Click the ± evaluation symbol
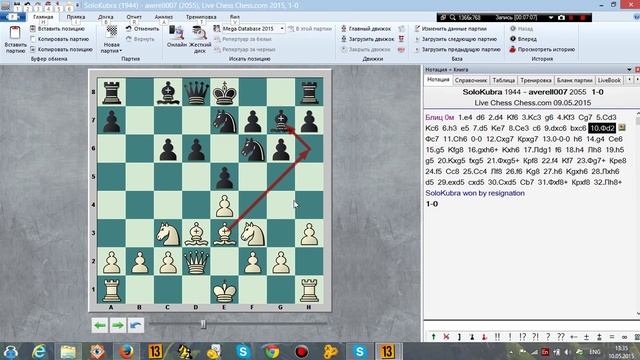Viewport: 640px width, 360px height. point(586,337)
